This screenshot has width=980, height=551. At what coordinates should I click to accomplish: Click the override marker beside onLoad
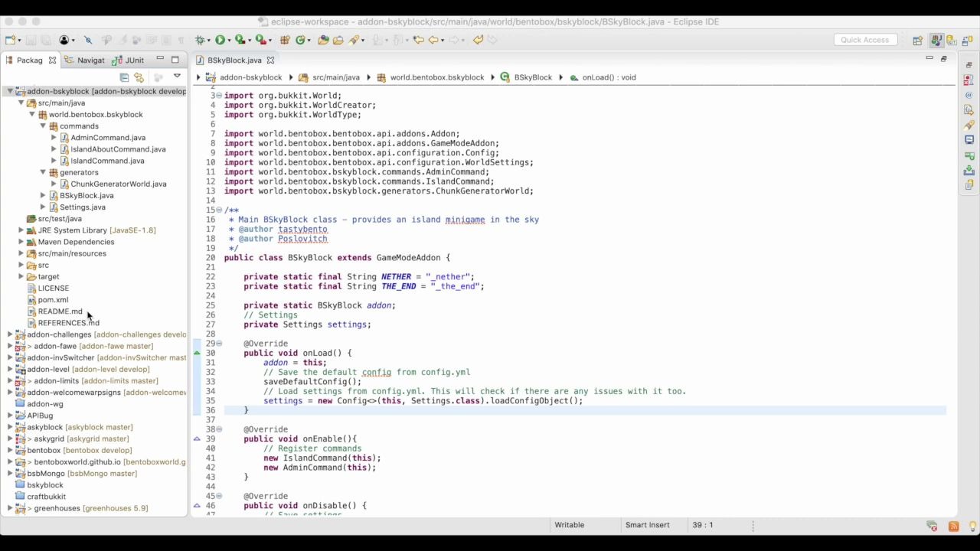[197, 353]
